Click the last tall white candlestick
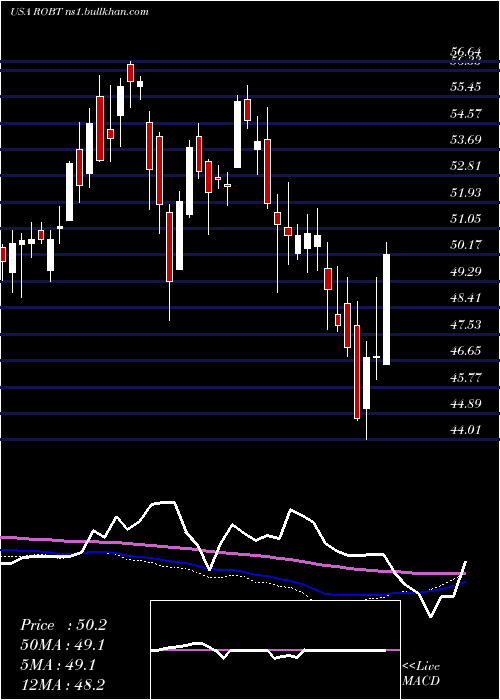The height and width of the screenshot is (700, 500). (387, 309)
